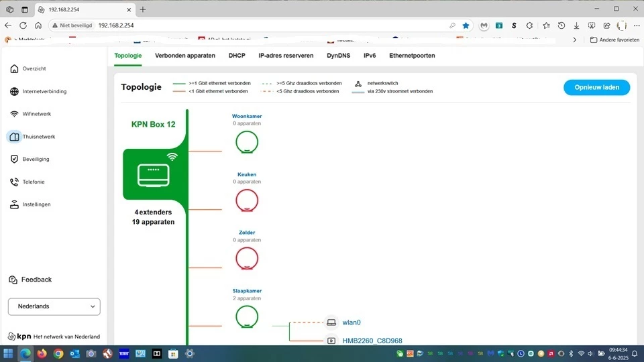The height and width of the screenshot is (362, 644).
Task: Click the Opnieuw laden button
Action: click(597, 87)
